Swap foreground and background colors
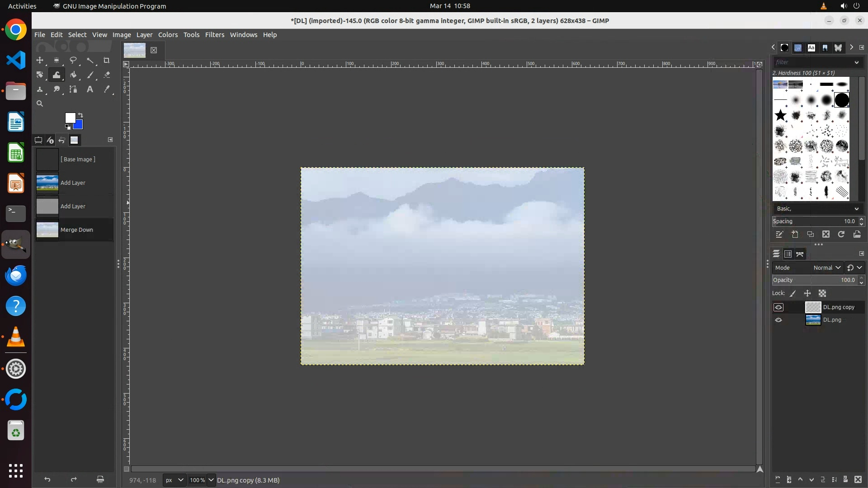868x488 pixels. pyautogui.click(x=80, y=115)
